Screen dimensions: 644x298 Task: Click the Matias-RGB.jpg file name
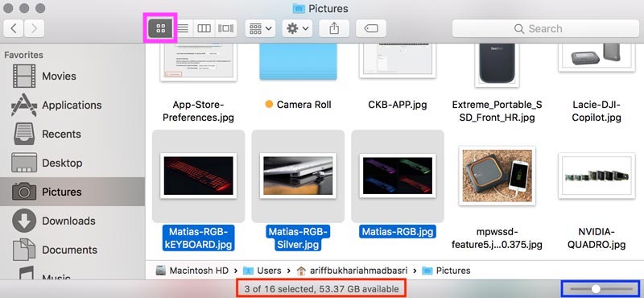tap(398, 231)
